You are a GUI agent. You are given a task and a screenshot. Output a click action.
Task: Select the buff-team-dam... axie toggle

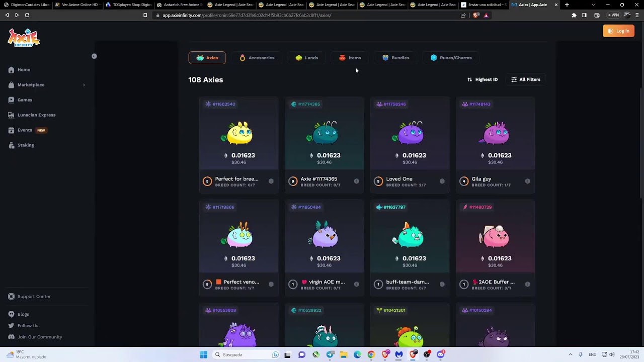(442, 284)
